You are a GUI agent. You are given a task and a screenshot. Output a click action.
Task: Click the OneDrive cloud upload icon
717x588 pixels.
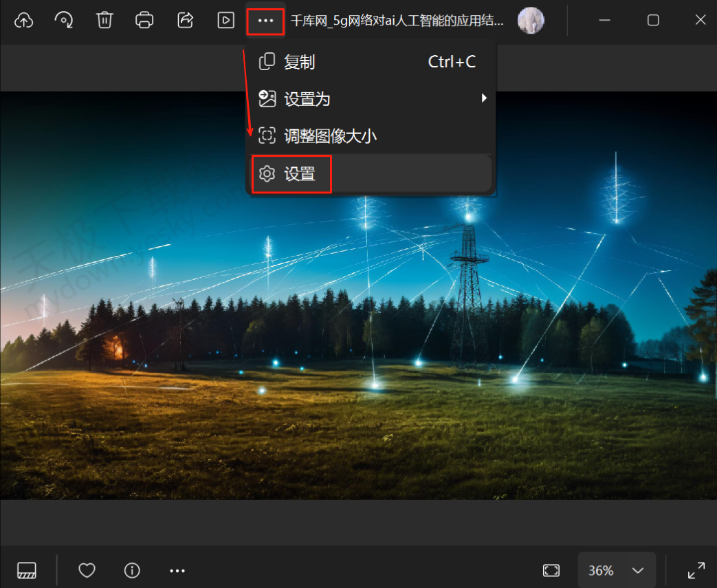click(x=24, y=21)
